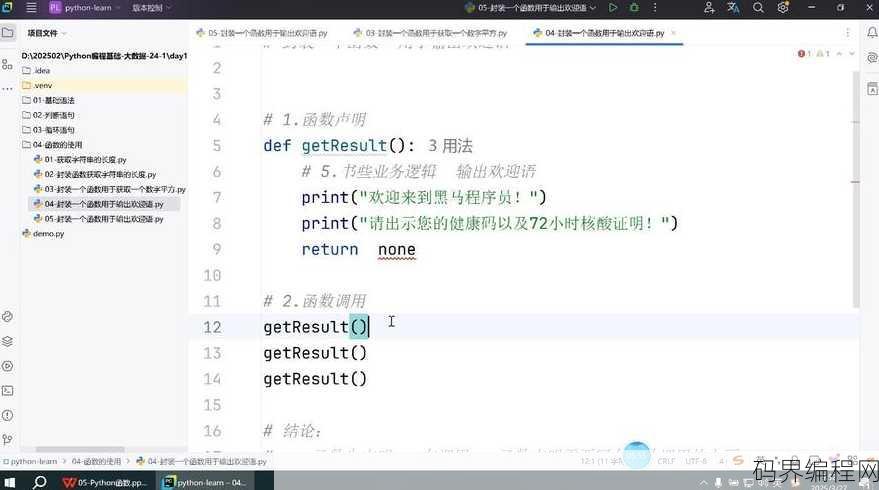The width and height of the screenshot is (879, 490).
Task: Open the 版本控制 version control dropdown
Action: 151,8
